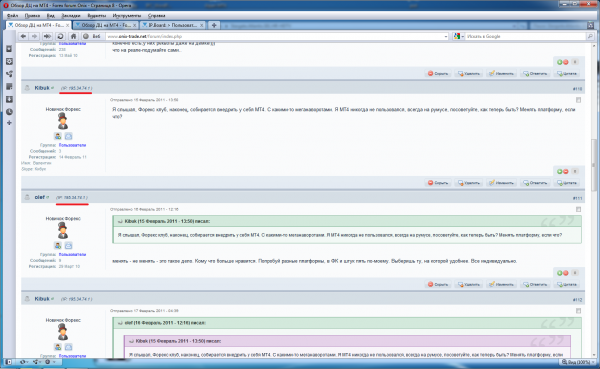
Task: Click the Web security badge beside address bar
Action: (92, 36)
